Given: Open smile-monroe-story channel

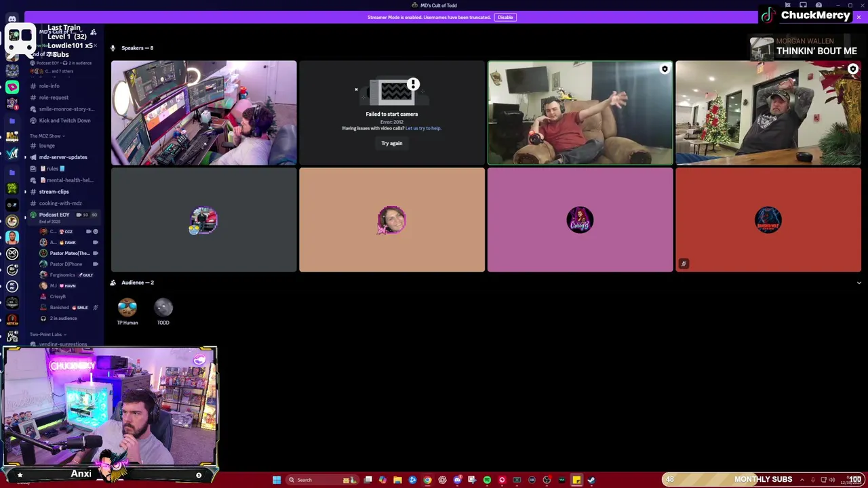Looking at the screenshot, I should [x=65, y=109].
